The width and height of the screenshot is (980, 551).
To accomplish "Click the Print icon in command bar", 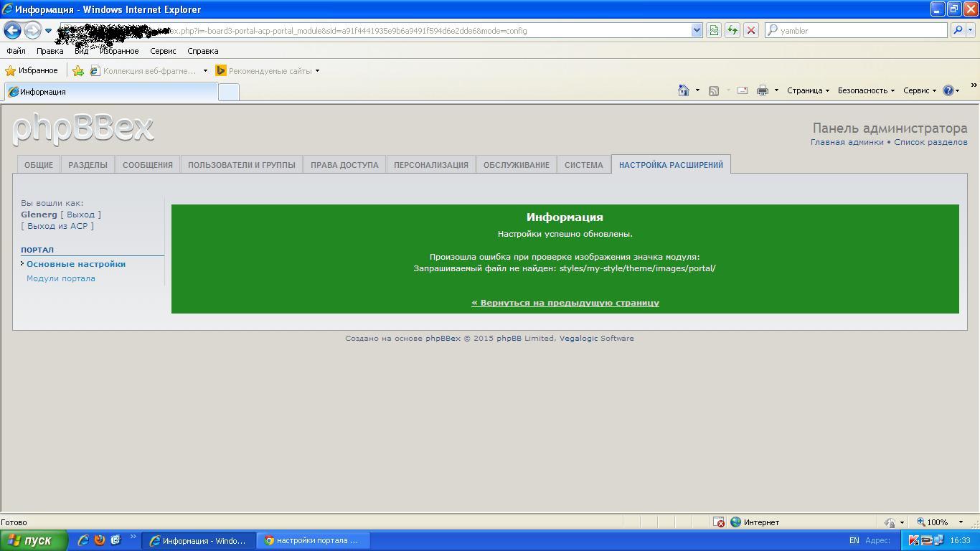I will [762, 90].
